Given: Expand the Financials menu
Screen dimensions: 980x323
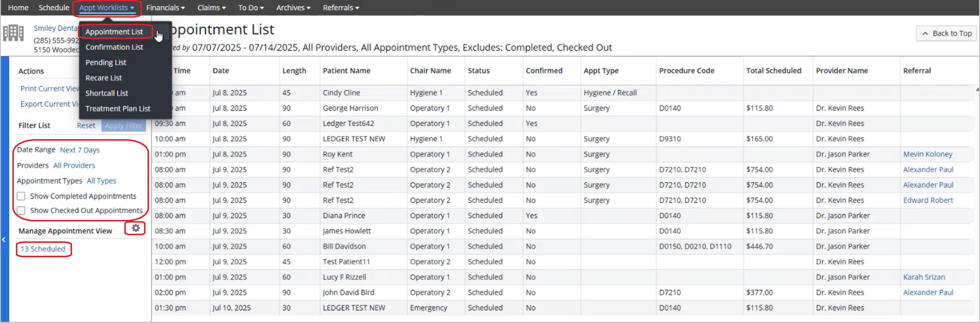Looking at the screenshot, I should (x=165, y=8).
